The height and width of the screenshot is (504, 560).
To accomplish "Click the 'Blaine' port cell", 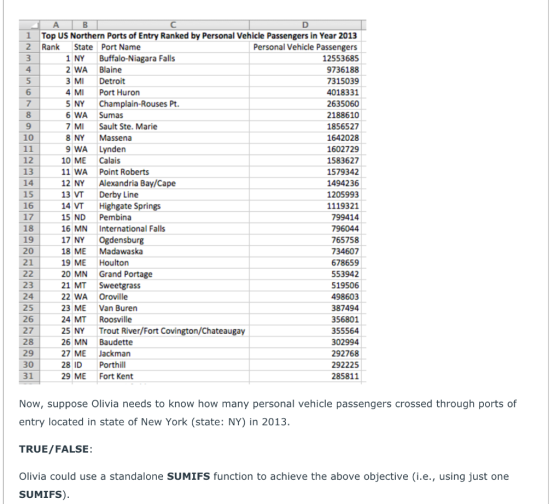I will pos(173,70).
